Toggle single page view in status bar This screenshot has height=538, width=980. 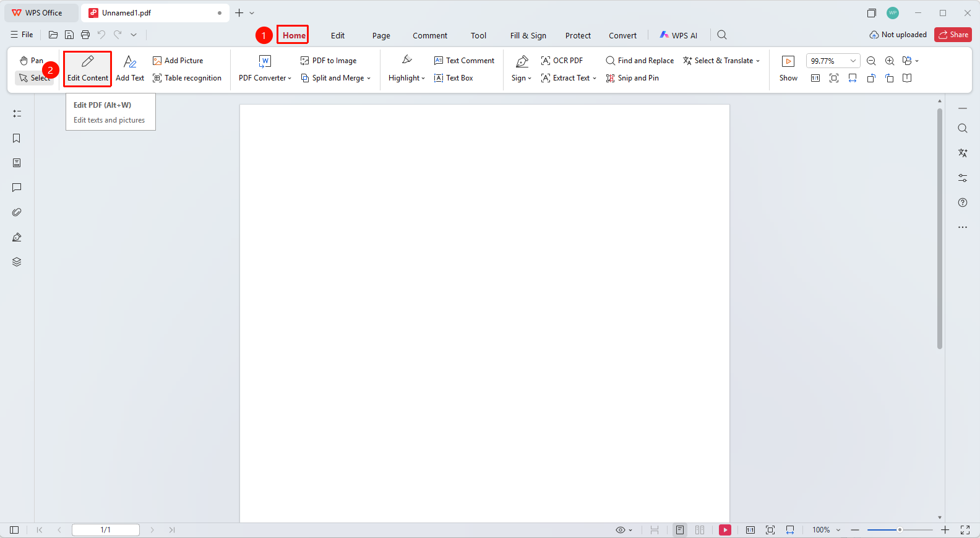pyautogui.click(x=680, y=530)
